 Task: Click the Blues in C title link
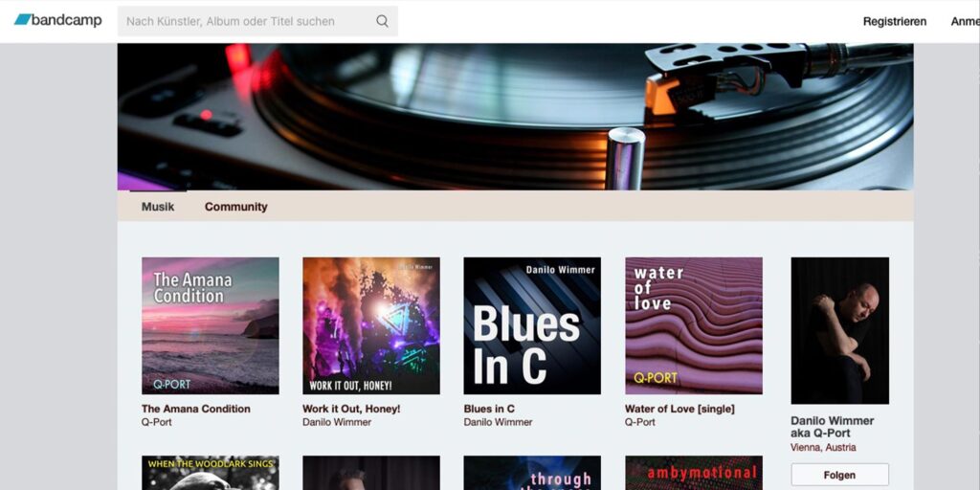[x=489, y=409]
